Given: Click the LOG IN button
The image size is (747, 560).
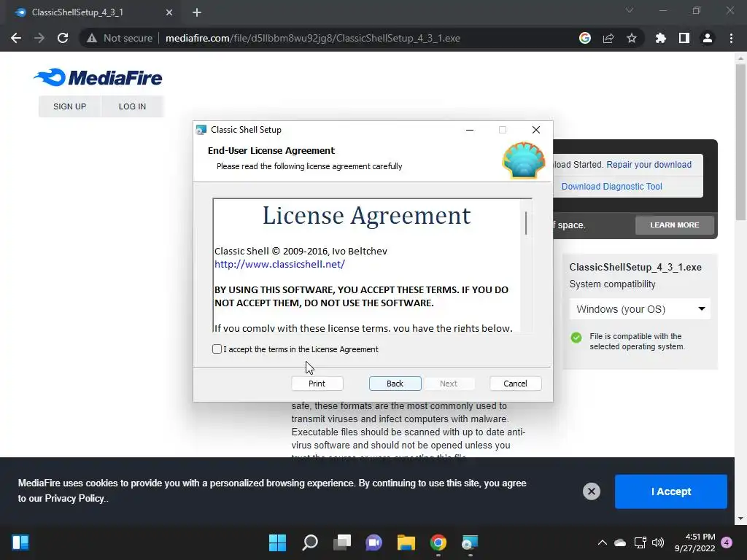Looking at the screenshot, I should click(x=133, y=106).
